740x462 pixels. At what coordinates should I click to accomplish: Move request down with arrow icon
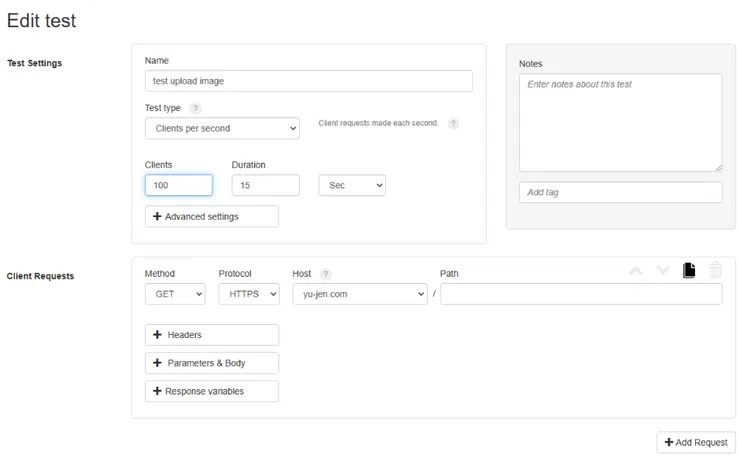(x=662, y=270)
